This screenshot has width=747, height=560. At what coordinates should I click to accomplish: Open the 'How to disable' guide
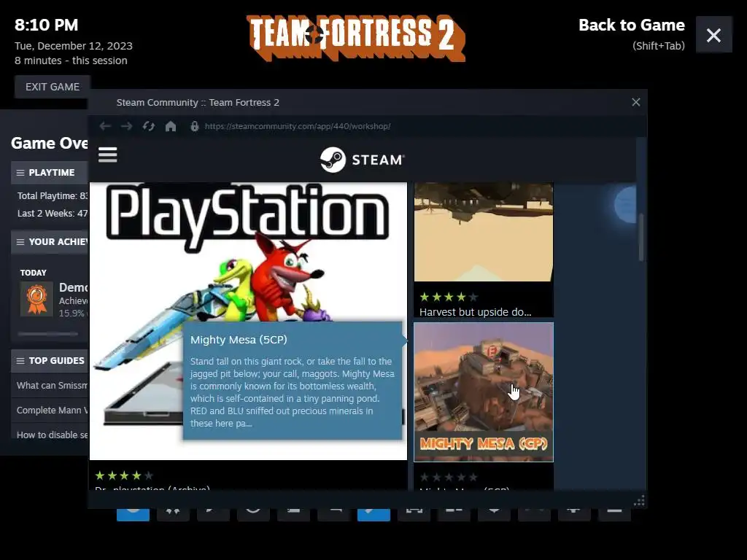52,435
